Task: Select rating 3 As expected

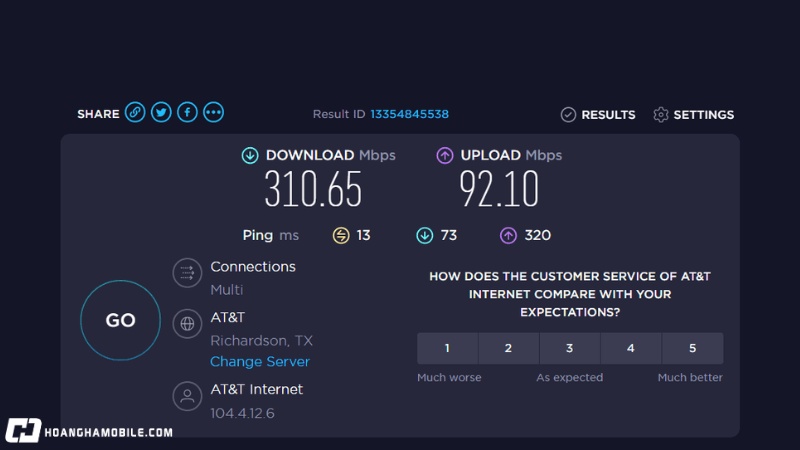Action: pyautogui.click(x=569, y=348)
